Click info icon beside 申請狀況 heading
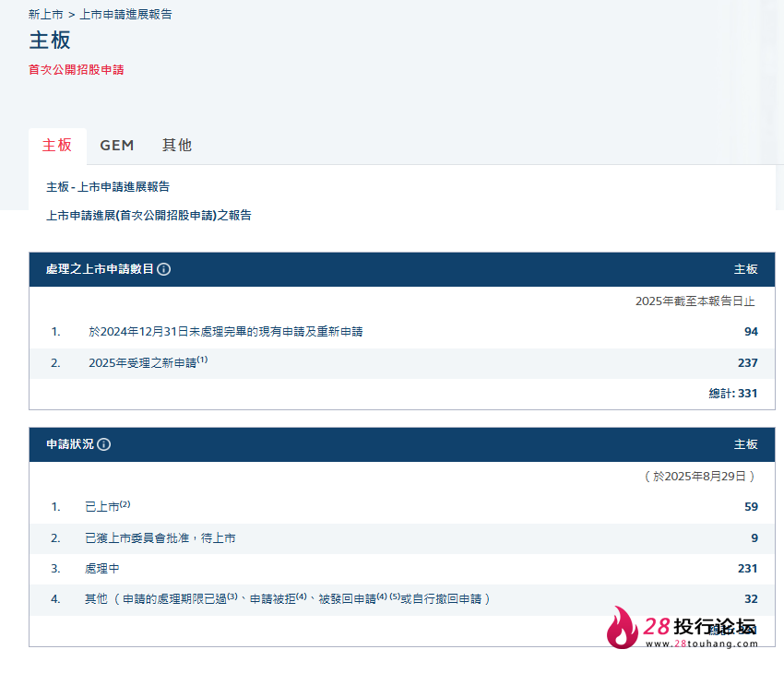Image resolution: width=784 pixels, height=673 pixels. [104, 444]
